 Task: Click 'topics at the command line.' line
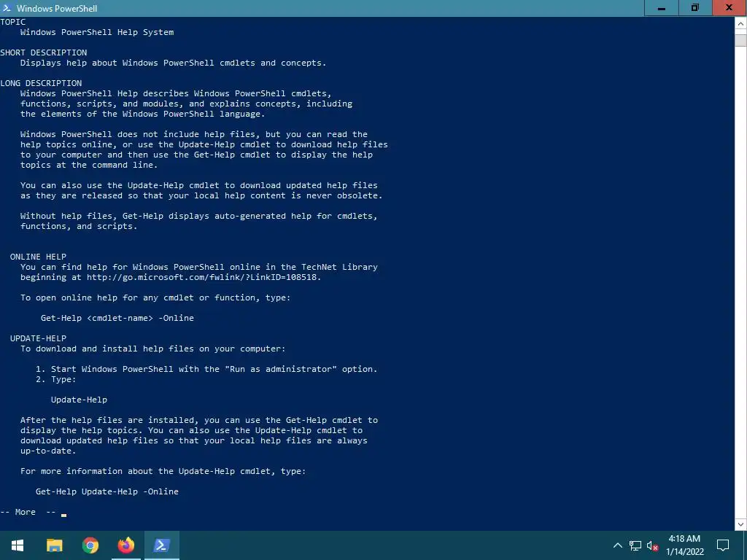pos(89,166)
